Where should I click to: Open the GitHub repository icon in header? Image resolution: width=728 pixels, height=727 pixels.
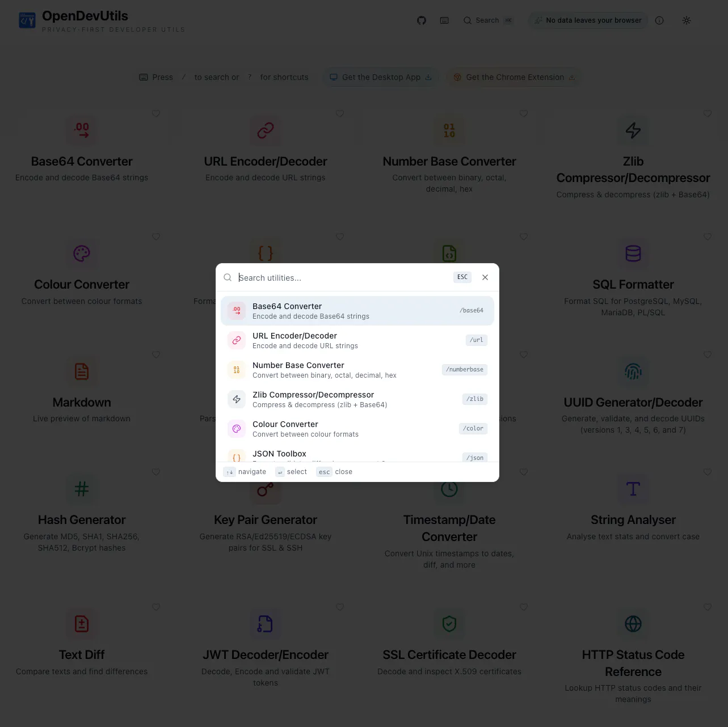(422, 20)
